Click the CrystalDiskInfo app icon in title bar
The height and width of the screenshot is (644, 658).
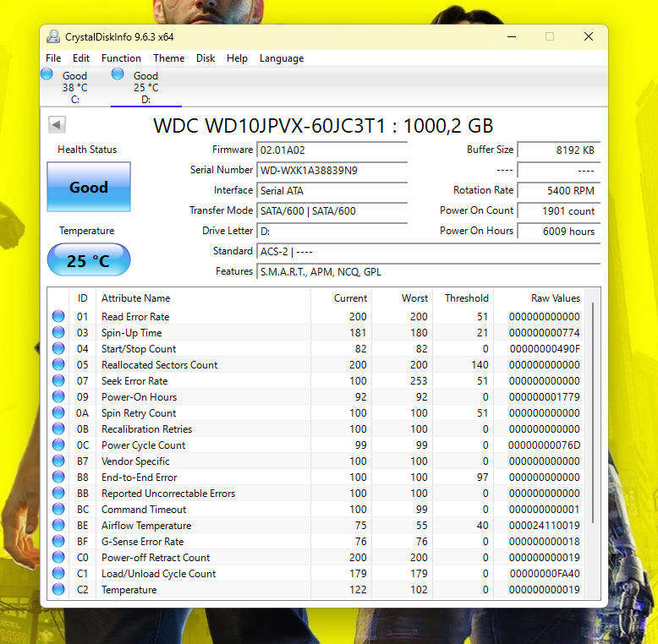(53, 36)
